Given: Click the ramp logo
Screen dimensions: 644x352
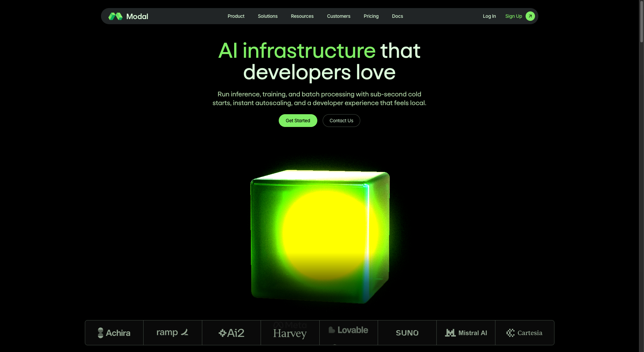Looking at the screenshot, I should 172,333.
